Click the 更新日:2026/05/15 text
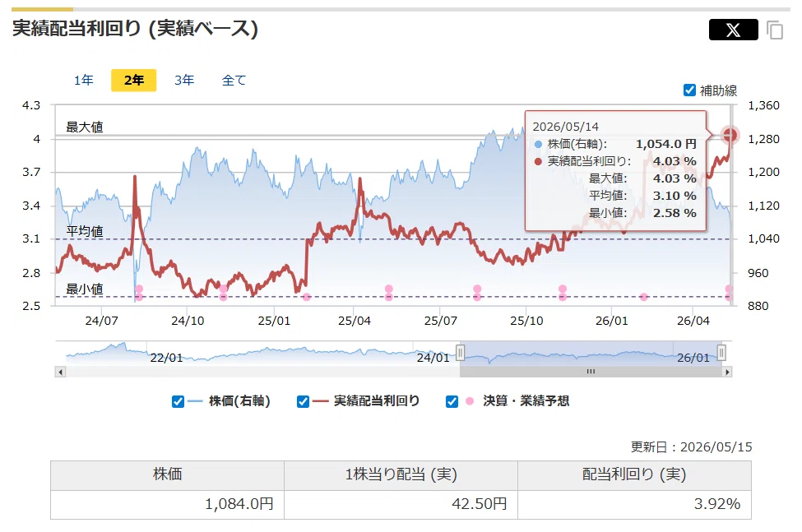Screen dimensions: 802x532 [691, 447]
